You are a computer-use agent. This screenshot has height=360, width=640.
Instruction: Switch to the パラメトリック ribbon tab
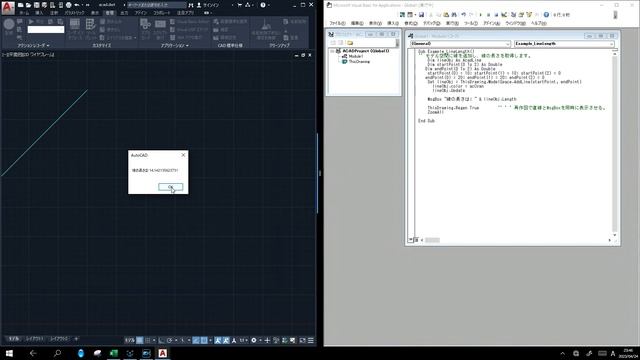point(74,13)
